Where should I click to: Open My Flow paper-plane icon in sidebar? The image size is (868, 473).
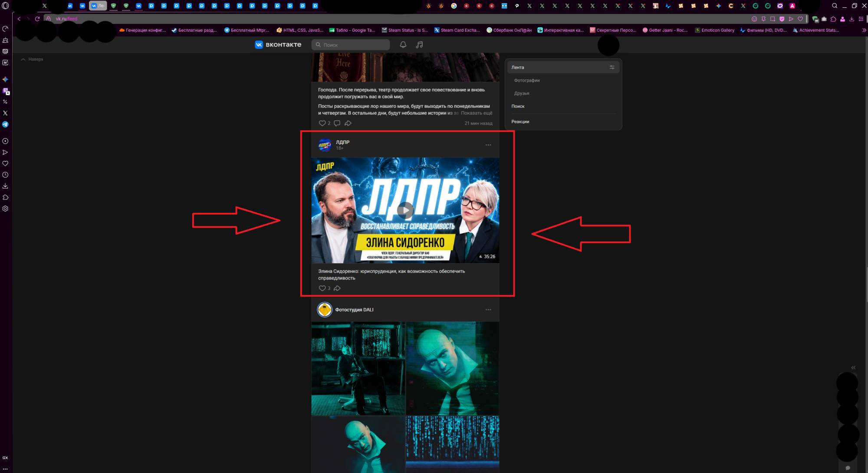[x=5, y=152]
